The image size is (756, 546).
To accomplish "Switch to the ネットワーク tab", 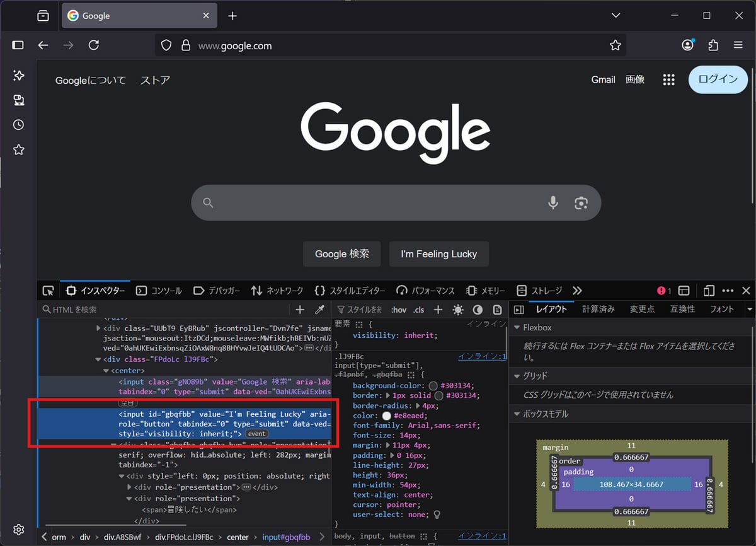I will click(277, 291).
